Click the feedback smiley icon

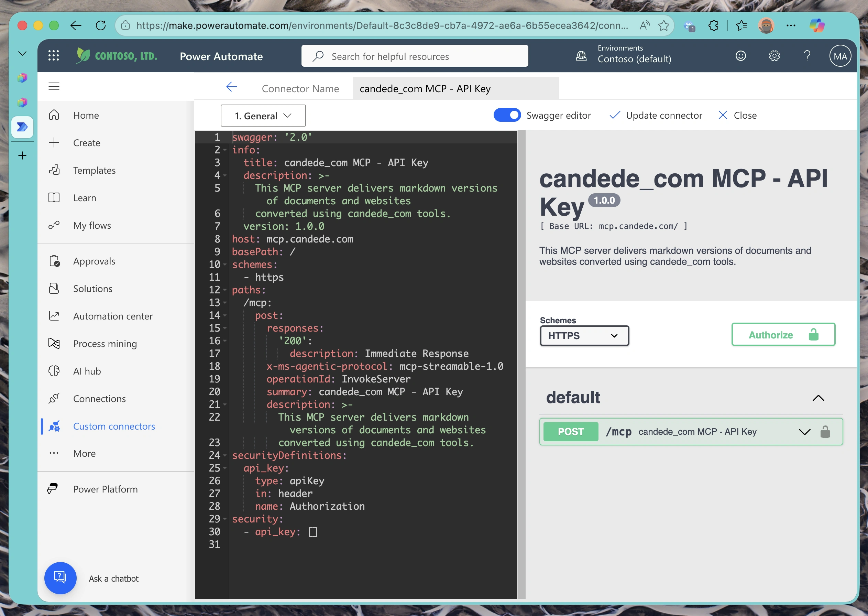tap(741, 56)
